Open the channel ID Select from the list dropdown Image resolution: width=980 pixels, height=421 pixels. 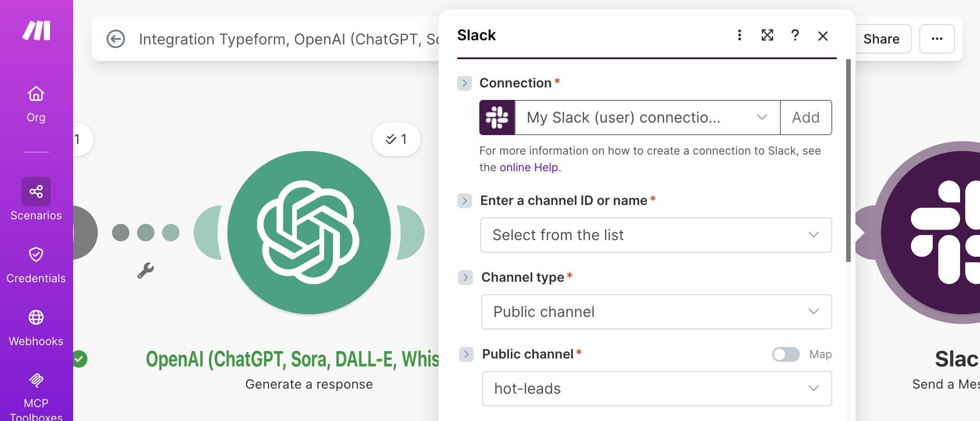[656, 235]
